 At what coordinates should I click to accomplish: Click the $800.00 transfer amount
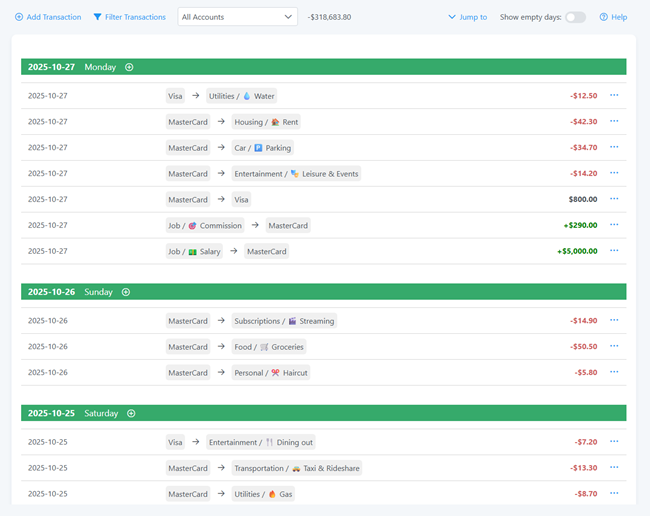[582, 199]
